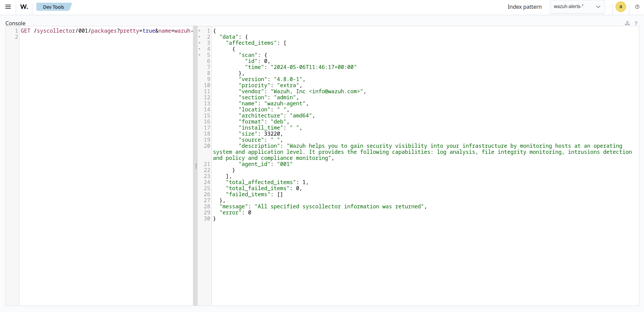Click the download response icon

click(x=627, y=23)
